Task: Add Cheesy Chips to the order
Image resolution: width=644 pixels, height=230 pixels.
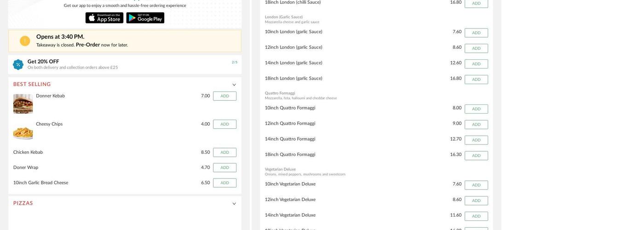Action: (224, 124)
